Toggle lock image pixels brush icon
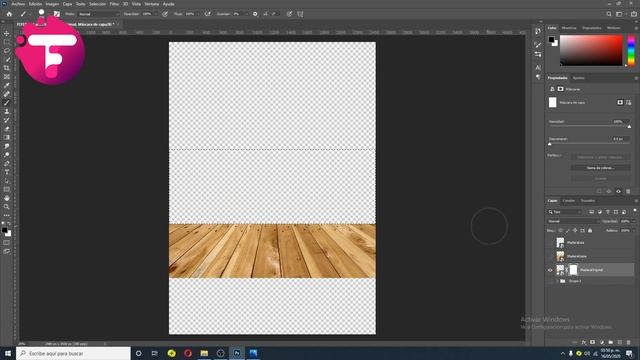Viewport: 640px width, 360px height. pyautogui.click(x=568, y=231)
